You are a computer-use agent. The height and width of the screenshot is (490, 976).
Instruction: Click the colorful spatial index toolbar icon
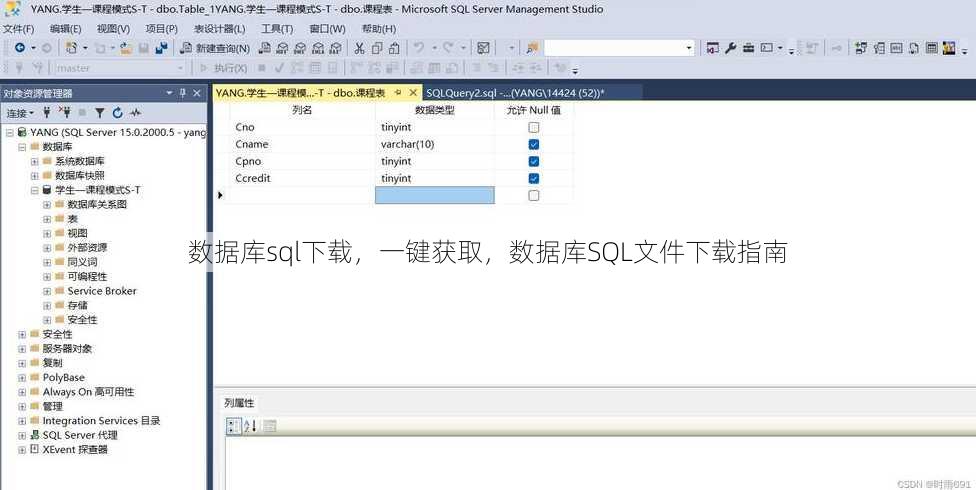[x=949, y=48]
